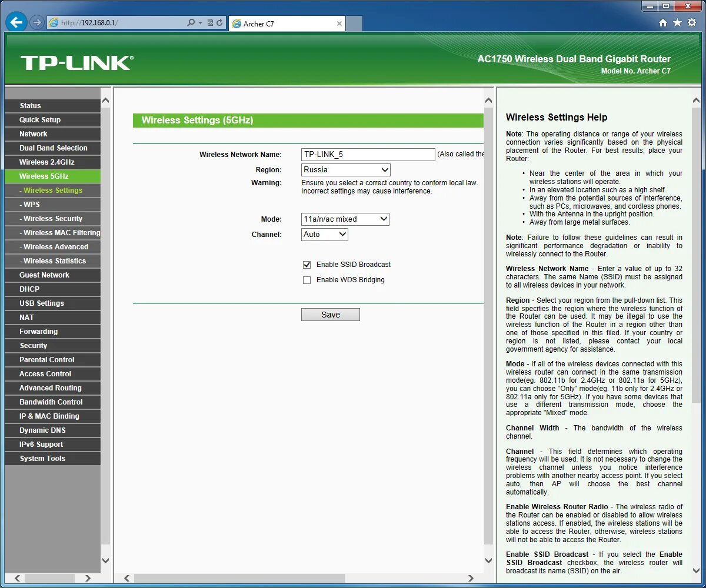706x588 pixels.
Task: Open Status menu item
Action: pyautogui.click(x=52, y=106)
